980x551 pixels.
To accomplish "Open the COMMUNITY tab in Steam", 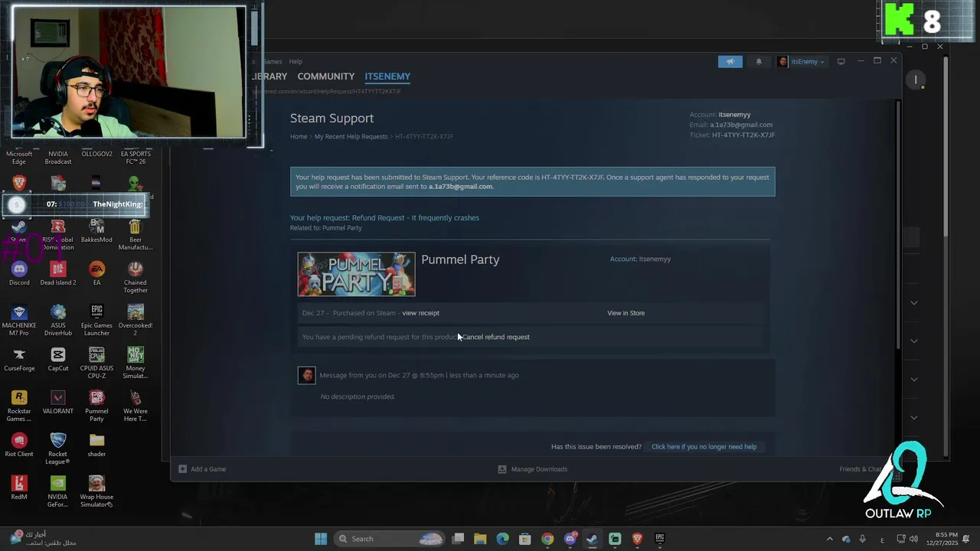I will tap(326, 77).
